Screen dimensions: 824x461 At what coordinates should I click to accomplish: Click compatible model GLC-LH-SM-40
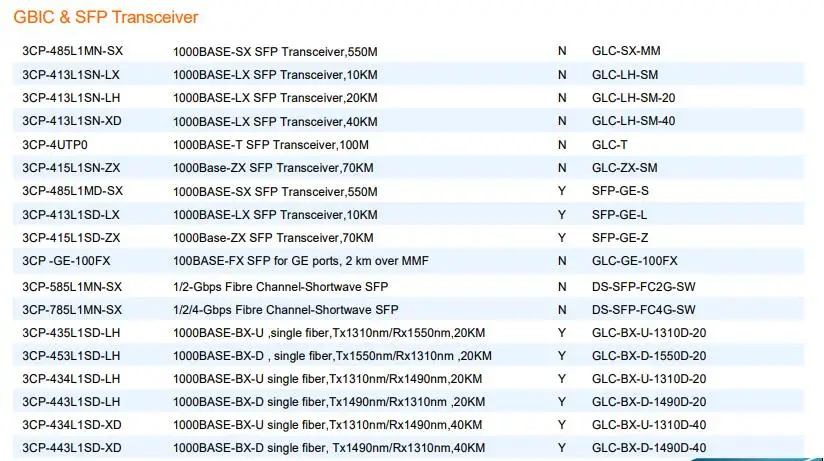(x=633, y=121)
